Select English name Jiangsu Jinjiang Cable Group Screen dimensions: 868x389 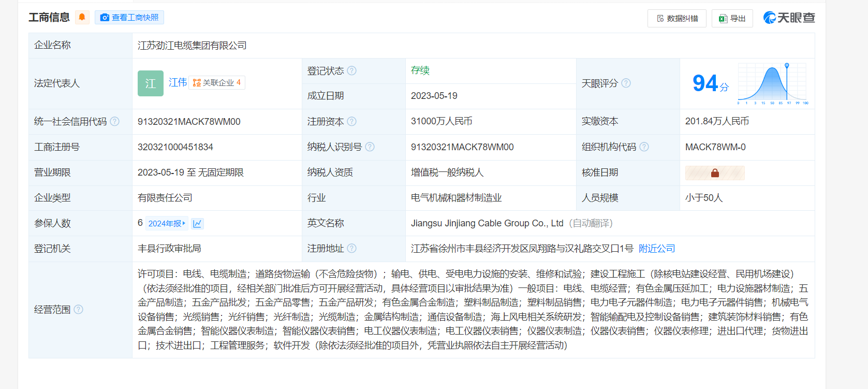click(x=487, y=223)
